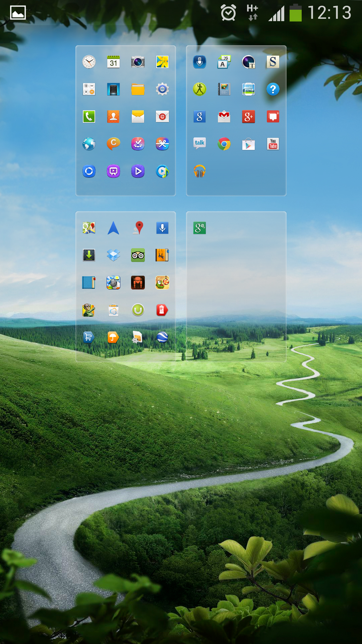Launch the yellow My Files folder

point(138,90)
